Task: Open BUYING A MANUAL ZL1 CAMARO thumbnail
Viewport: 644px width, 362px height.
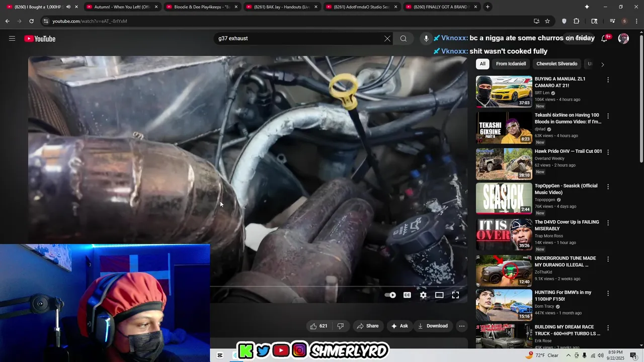Action: click(x=504, y=92)
